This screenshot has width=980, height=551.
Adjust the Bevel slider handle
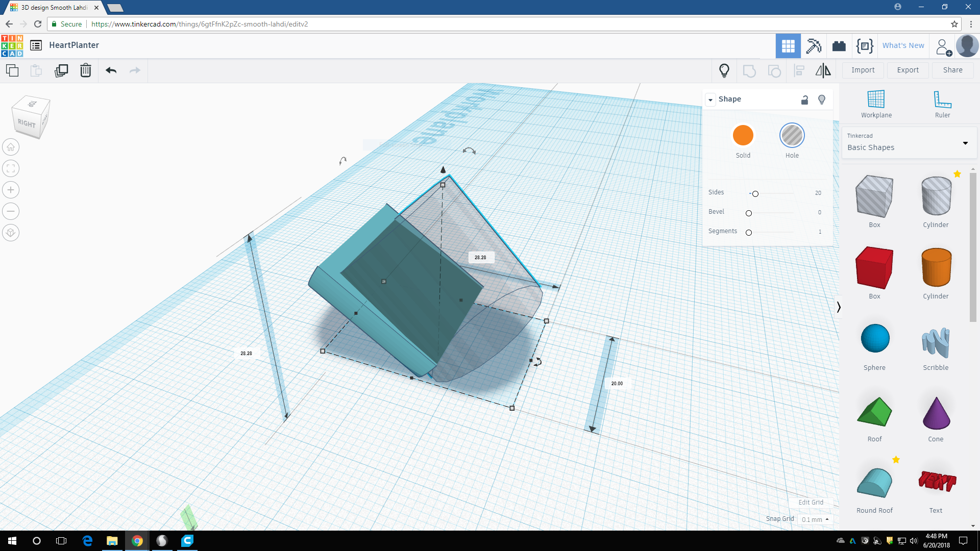coord(748,213)
